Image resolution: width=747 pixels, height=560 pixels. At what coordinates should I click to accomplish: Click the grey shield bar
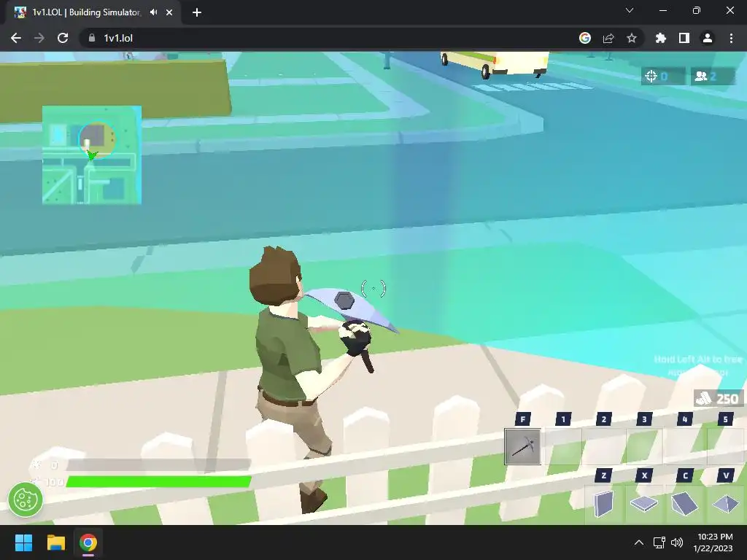158,464
